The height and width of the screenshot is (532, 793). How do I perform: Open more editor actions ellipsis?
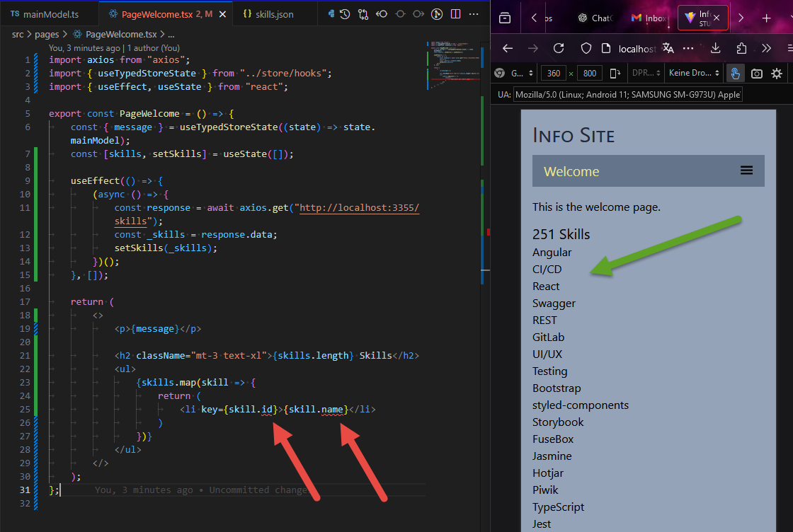click(474, 14)
